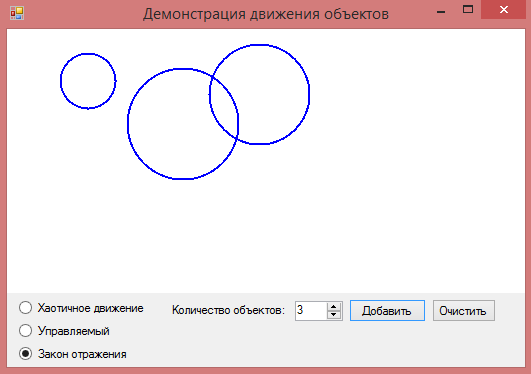Click the Очистить button
Viewport: 531px width, 374px height.
pos(464,310)
